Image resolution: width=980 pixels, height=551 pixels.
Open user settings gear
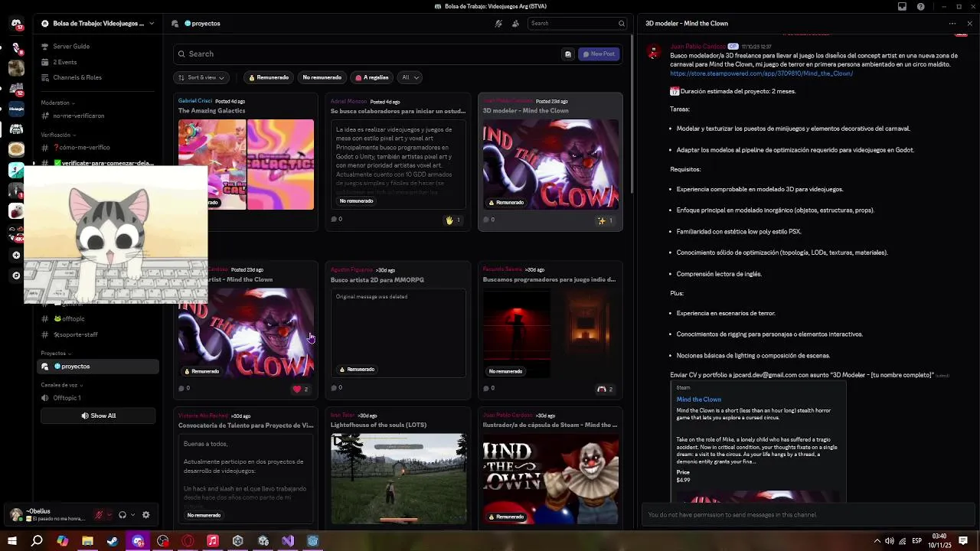coord(146,515)
